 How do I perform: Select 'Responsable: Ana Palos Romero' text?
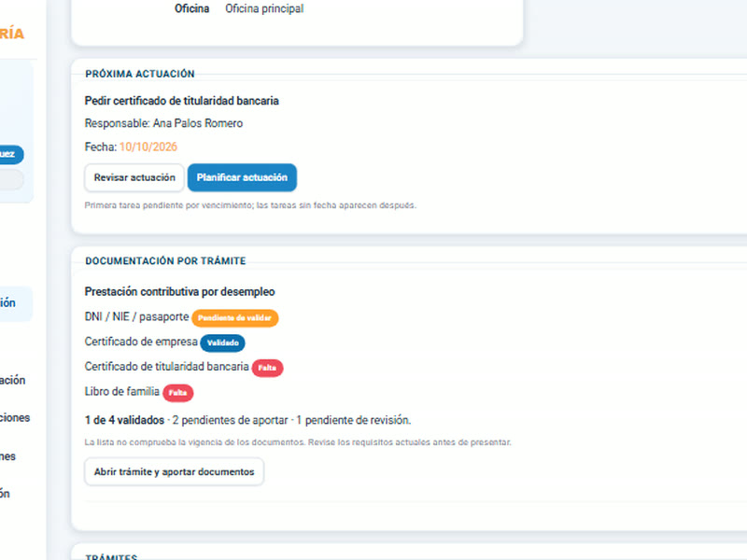tap(164, 123)
